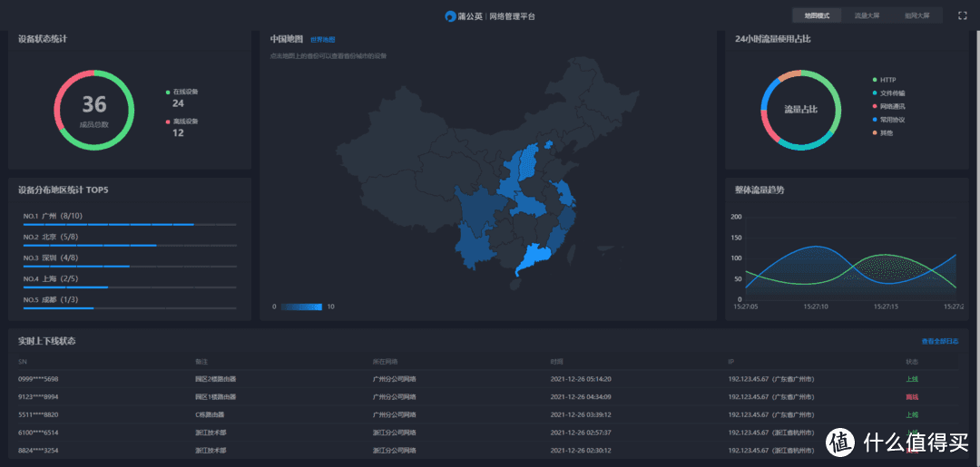
Task: Click 上线 status in 0999 row
Action: pyautogui.click(x=912, y=379)
